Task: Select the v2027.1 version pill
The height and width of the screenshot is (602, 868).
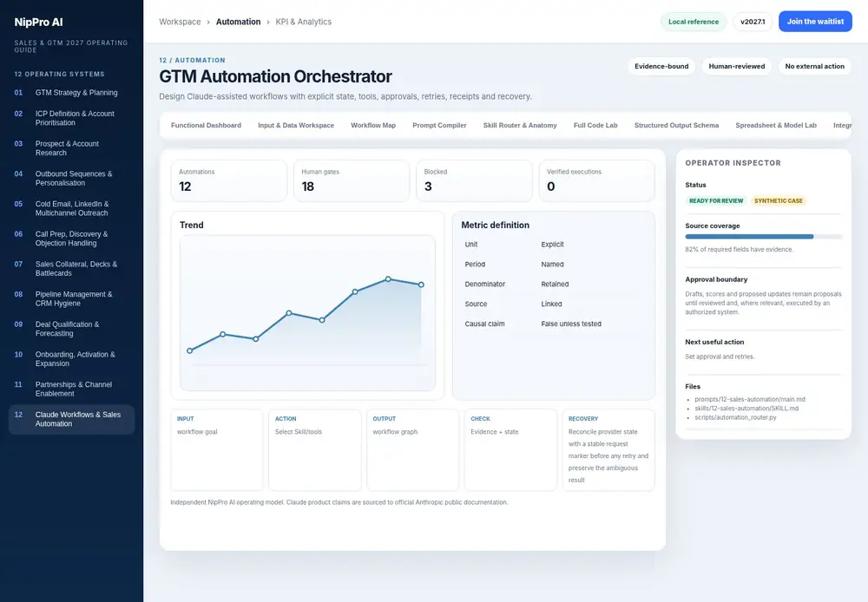Action: (x=753, y=22)
